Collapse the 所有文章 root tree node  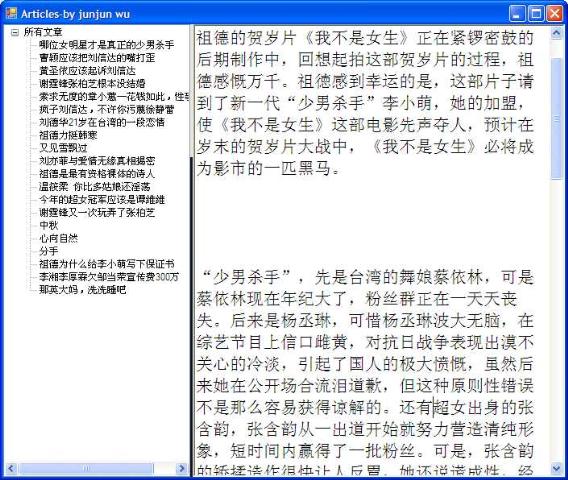point(15,33)
